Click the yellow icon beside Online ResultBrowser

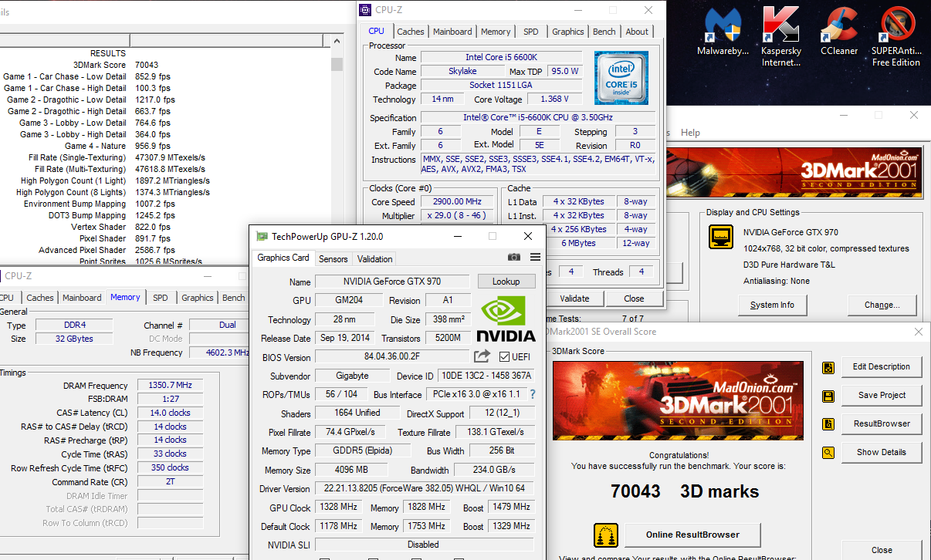point(606,535)
